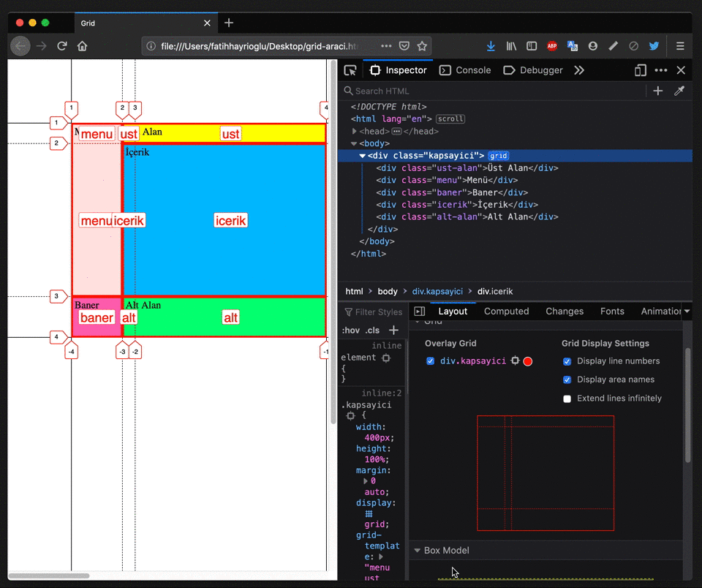Change the grid overlay color swatch
This screenshot has height=588, width=702.
pos(528,361)
